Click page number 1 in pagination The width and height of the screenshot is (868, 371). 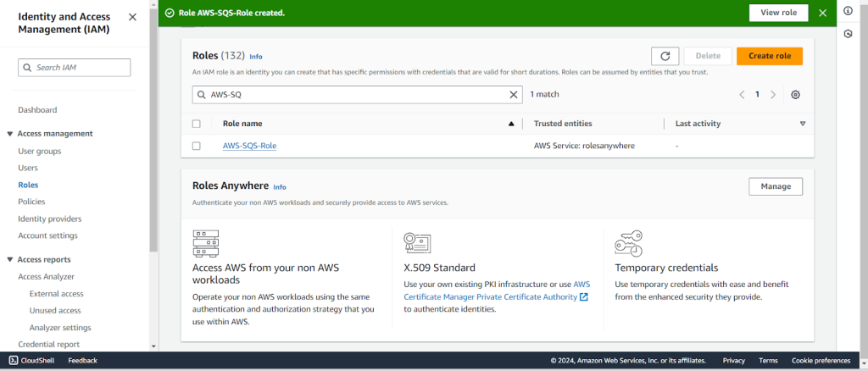tap(757, 95)
